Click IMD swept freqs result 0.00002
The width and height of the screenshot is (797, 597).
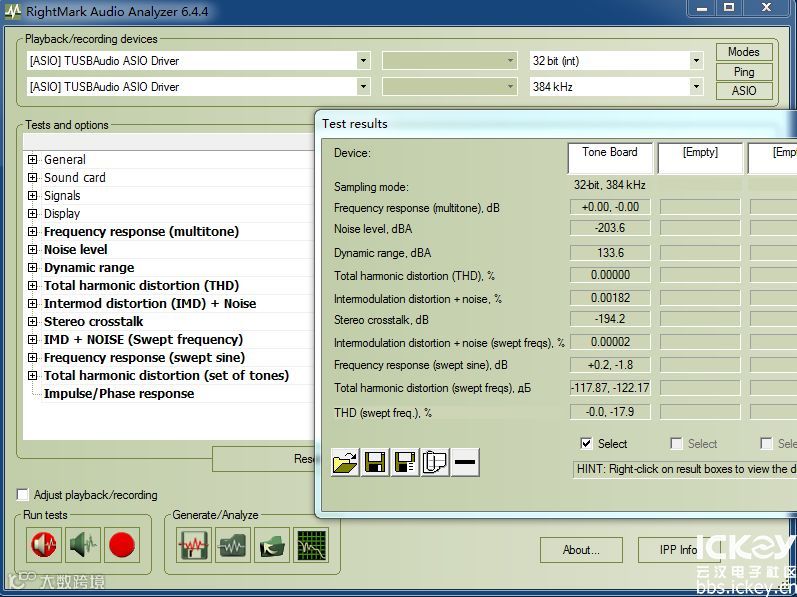pos(610,342)
